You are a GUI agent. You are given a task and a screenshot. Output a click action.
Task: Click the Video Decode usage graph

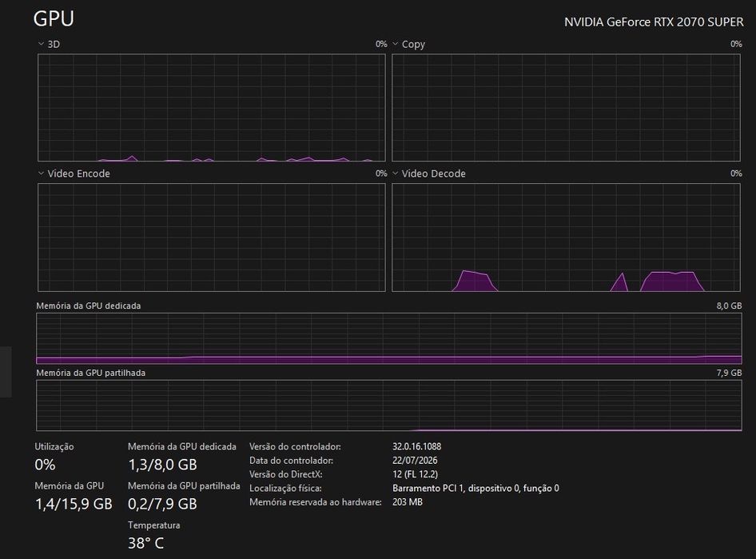click(x=566, y=238)
